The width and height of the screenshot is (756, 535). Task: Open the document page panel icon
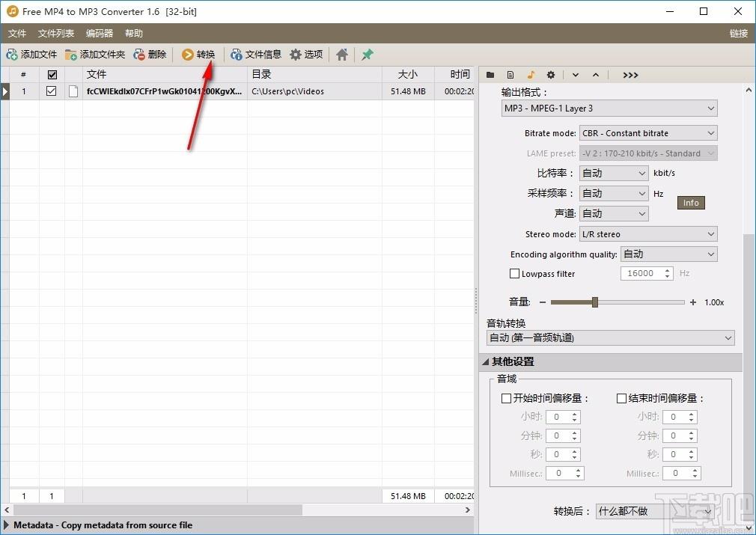(x=510, y=75)
